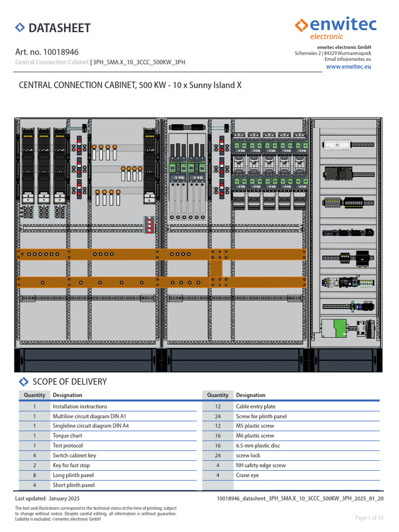Select the M6 plastic screw entry
This screenshot has height=532, width=399.
(x=255, y=436)
